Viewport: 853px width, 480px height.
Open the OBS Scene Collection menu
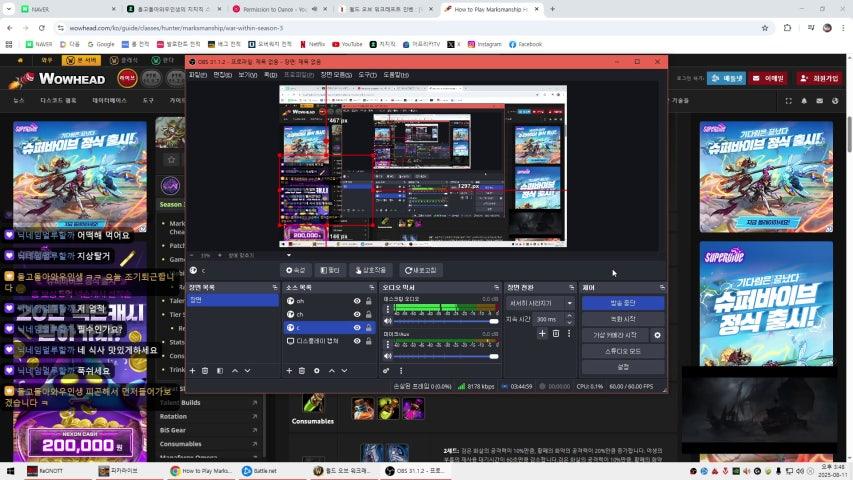pyautogui.click(x=336, y=75)
